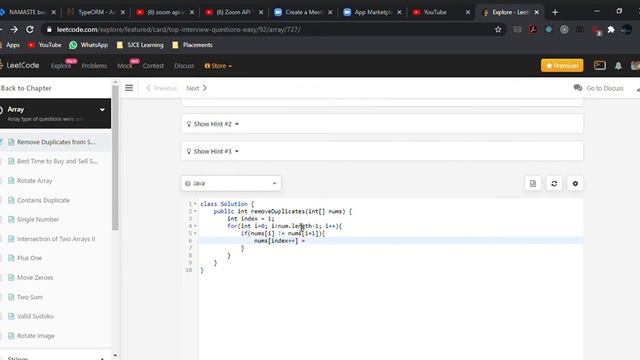Go to the Previous problem
The image size is (640, 360).
point(162,88)
